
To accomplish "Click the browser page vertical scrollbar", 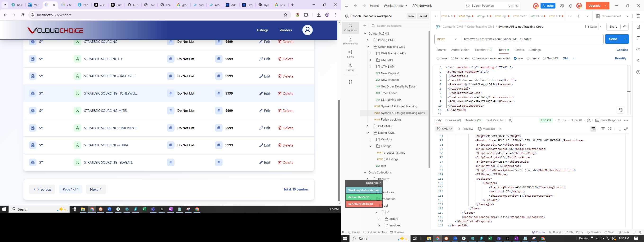I will point(339,151).
